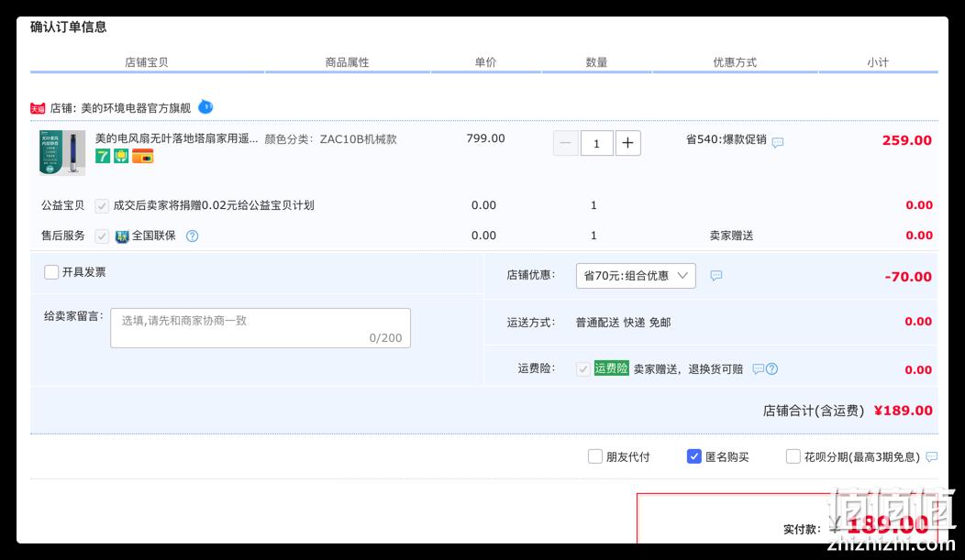Image resolution: width=965 pixels, height=560 pixels.
Task: Open the 省70元:组合优惠 dropdown
Action: 636,275
